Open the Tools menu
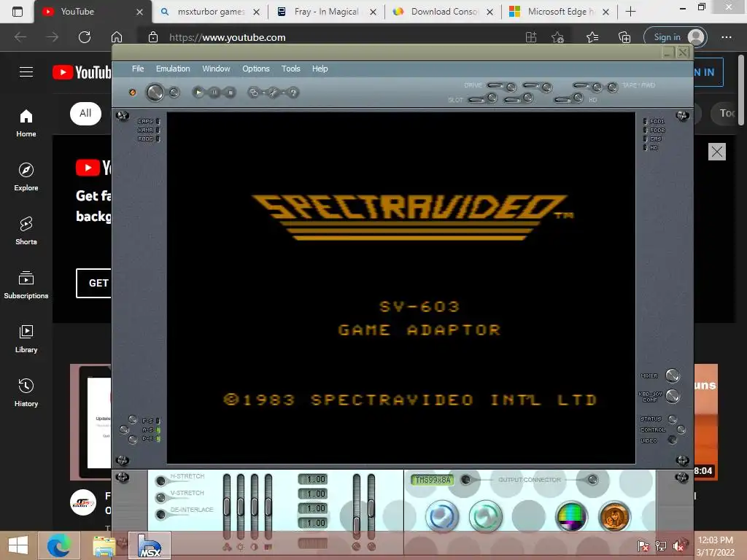 [x=290, y=69]
